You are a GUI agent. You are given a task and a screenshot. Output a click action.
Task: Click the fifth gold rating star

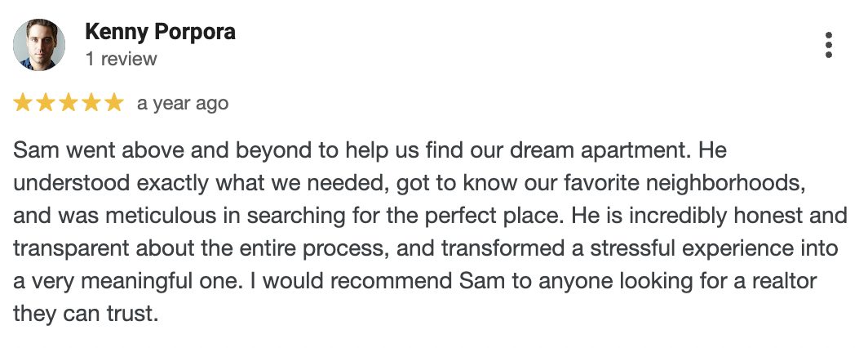click(x=114, y=102)
